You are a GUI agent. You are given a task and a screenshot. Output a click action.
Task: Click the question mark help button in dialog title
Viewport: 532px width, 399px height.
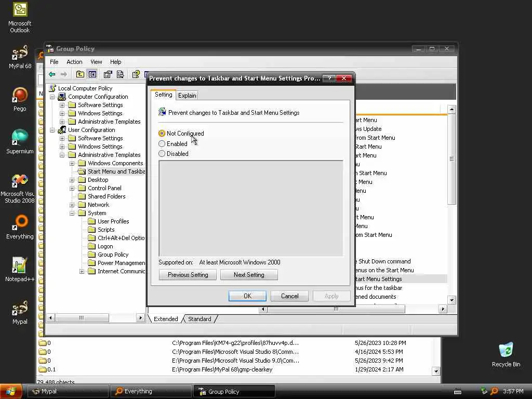[x=329, y=78]
